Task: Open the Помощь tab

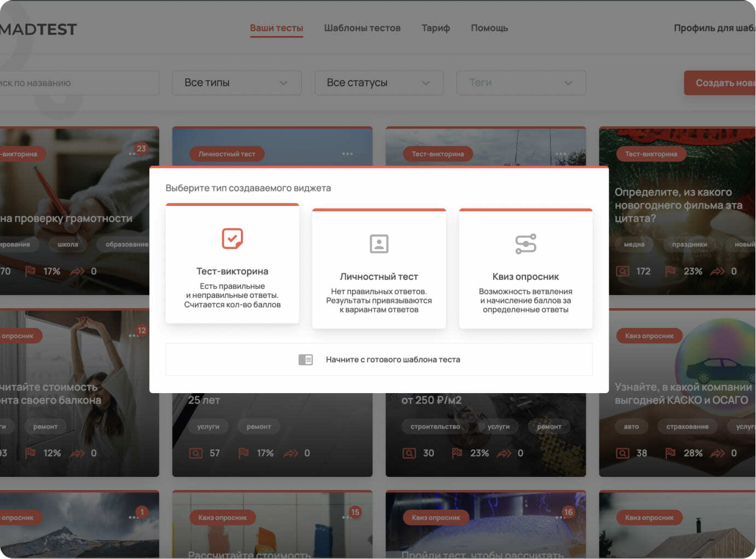Action: click(489, 28)
